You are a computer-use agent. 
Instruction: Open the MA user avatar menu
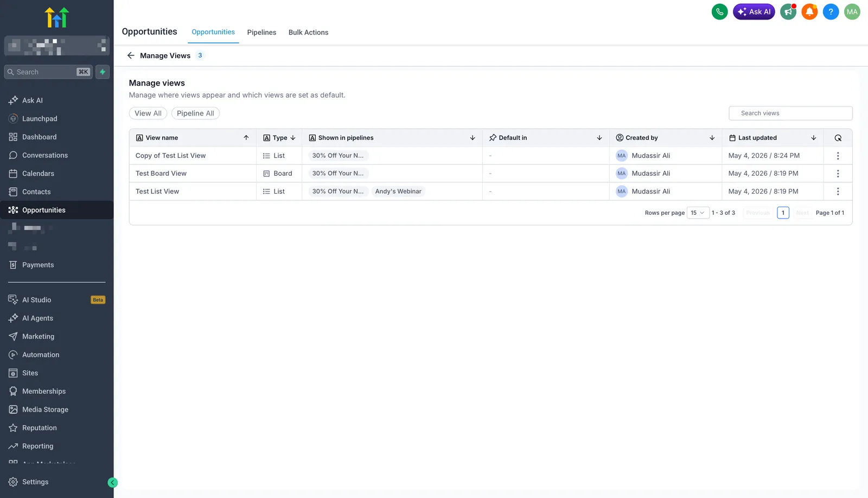852,11
